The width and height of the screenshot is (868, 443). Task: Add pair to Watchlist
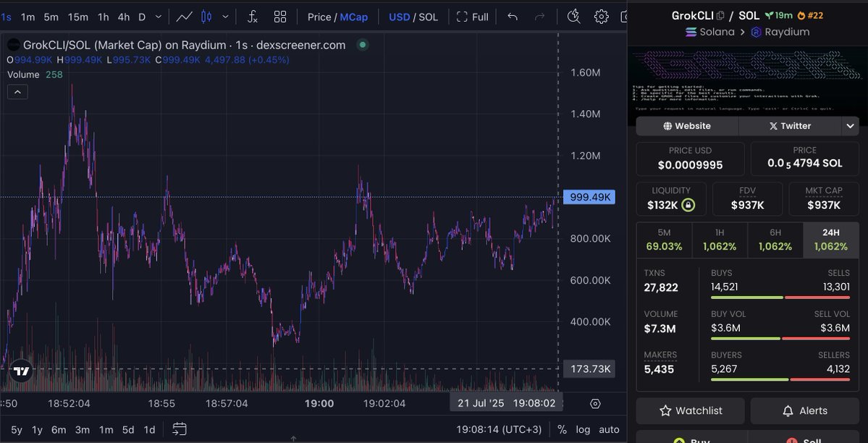pyautogui.click(x=691, y=411)
